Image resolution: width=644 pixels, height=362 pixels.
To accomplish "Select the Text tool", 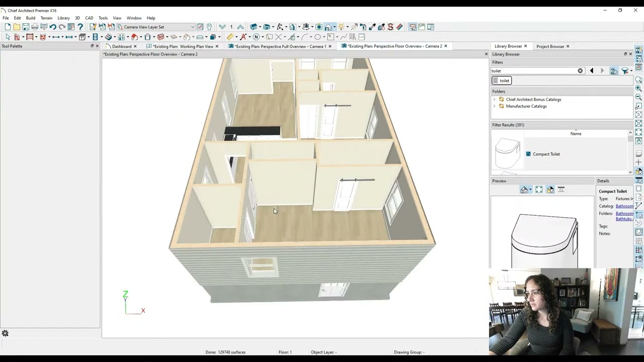I will click(244, 37).
